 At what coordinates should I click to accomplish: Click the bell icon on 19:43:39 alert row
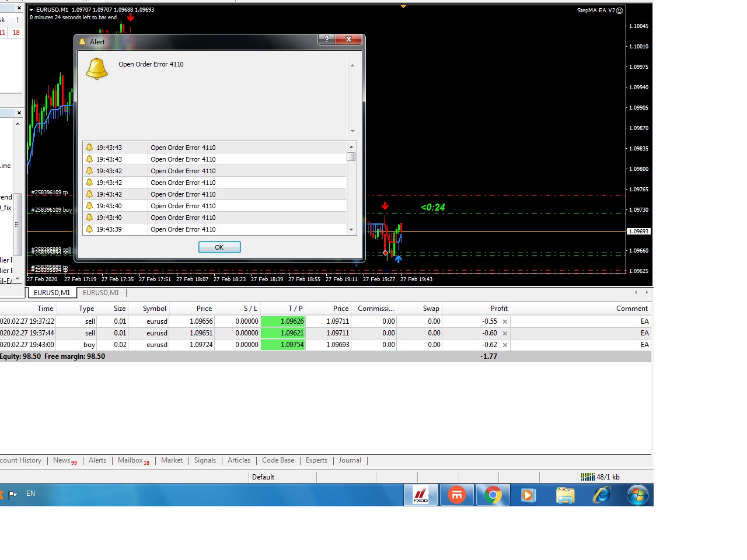point(89,229)
